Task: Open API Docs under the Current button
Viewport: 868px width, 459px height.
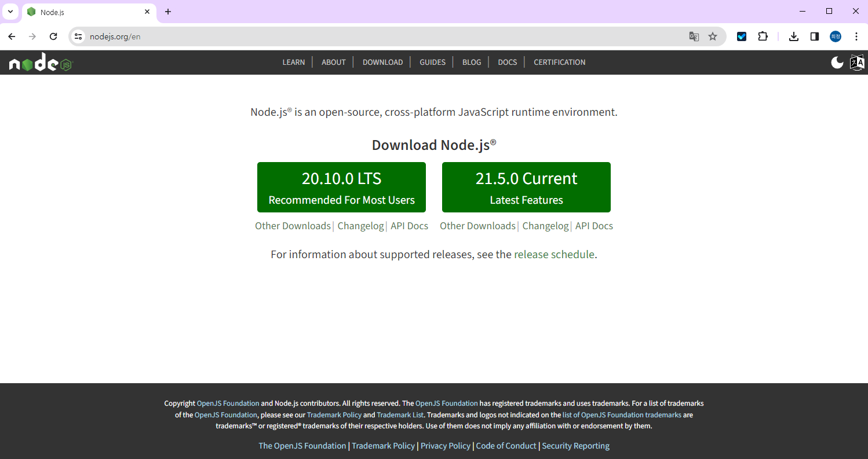Action: pos(594,226)
